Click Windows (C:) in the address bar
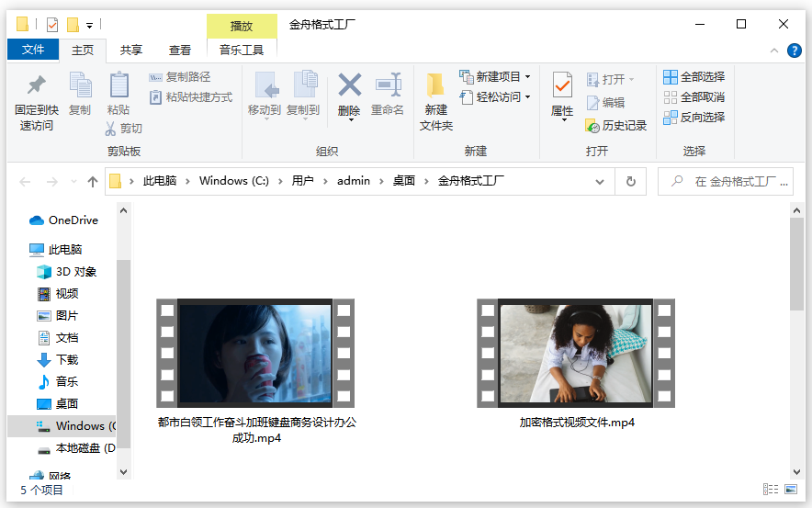This screenshot has width=812, height=508. pos(234,181)
